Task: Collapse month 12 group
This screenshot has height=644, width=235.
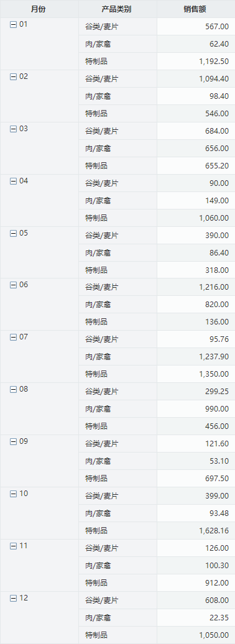Action: point(13,598)
